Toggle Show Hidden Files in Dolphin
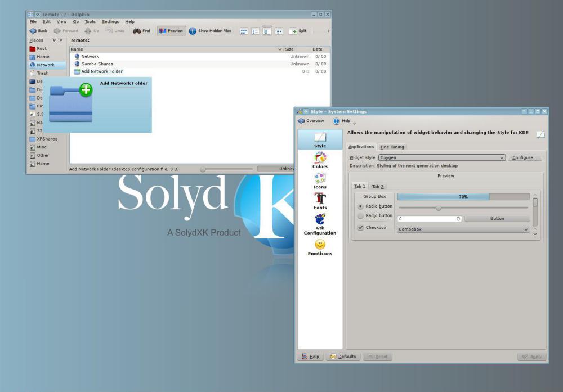Screen dimensions: 563x392 (x=210, y=31)
